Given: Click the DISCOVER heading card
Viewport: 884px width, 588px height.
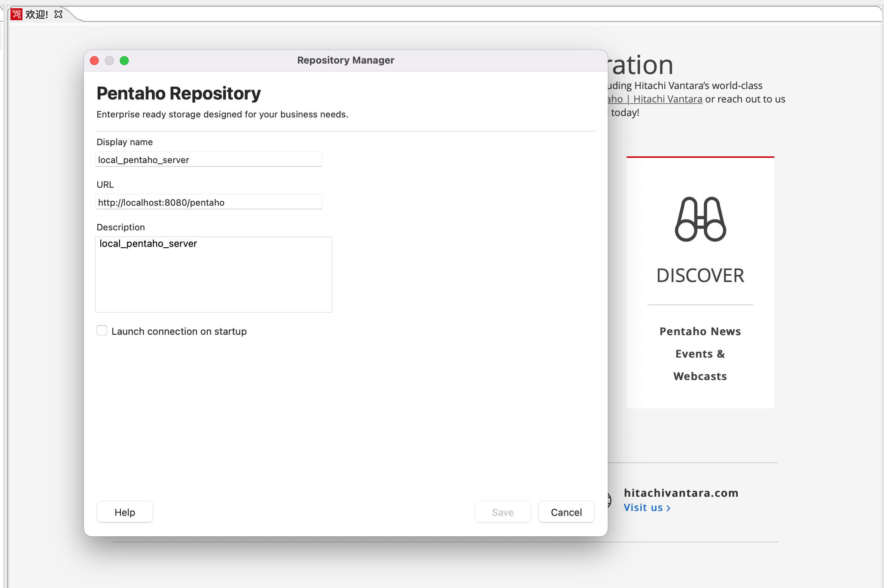Looking at the screenshot, I should tap(700, 276).
